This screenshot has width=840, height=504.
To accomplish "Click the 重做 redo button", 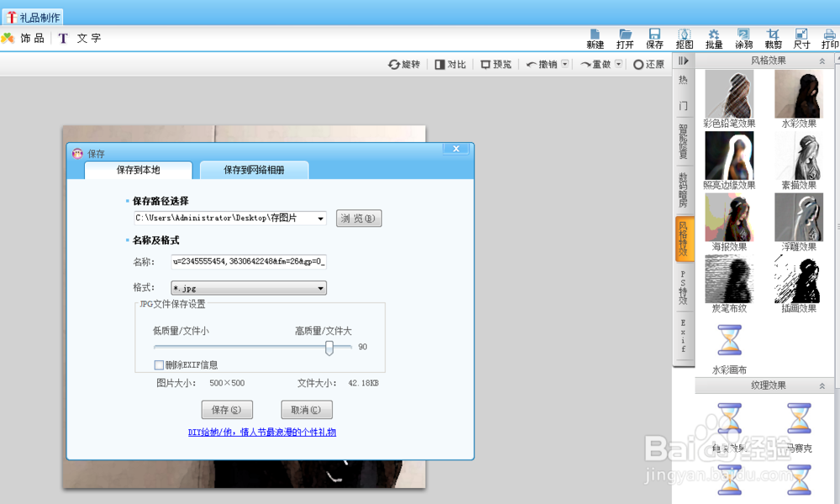I will coord(596,65).
